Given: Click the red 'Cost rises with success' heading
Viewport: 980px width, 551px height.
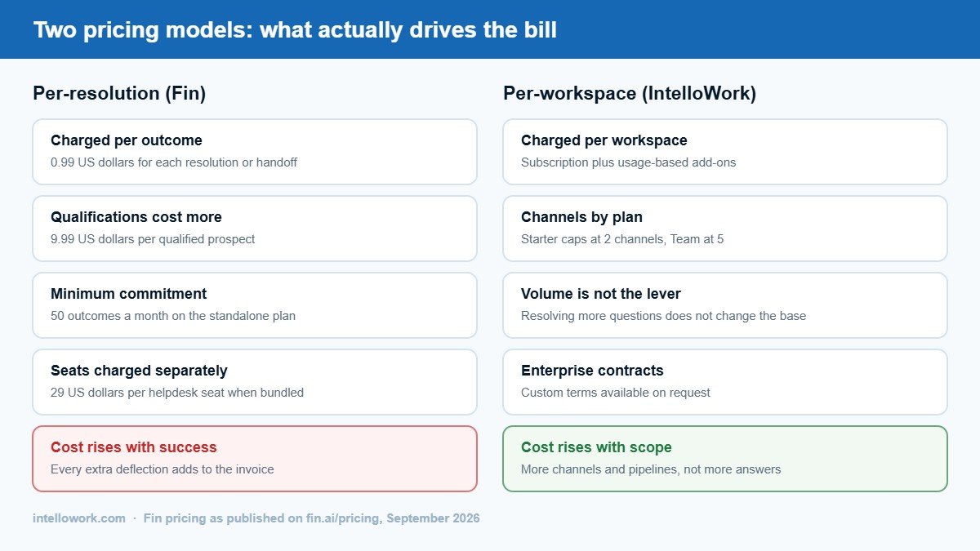Looking at the screenshot, I should 134,447.
